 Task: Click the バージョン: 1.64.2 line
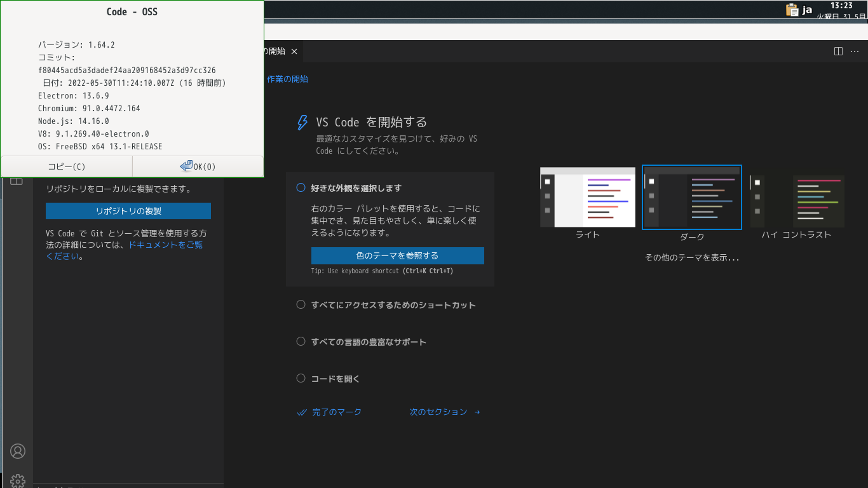coord(76,44)
